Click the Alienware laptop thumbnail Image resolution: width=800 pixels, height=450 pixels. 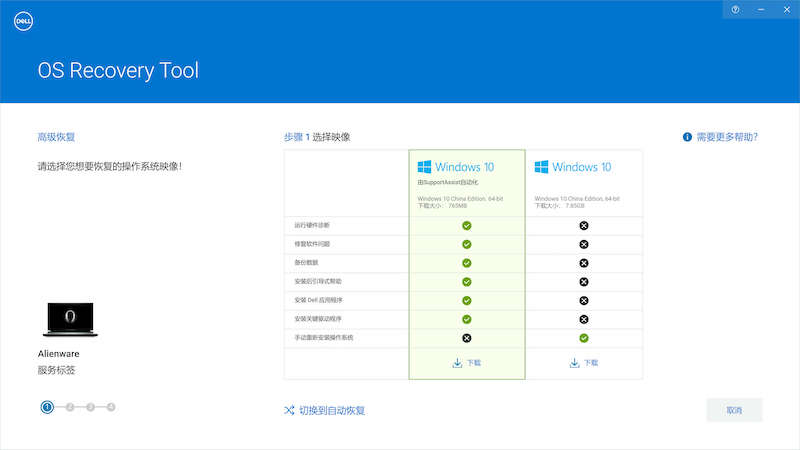70,319
